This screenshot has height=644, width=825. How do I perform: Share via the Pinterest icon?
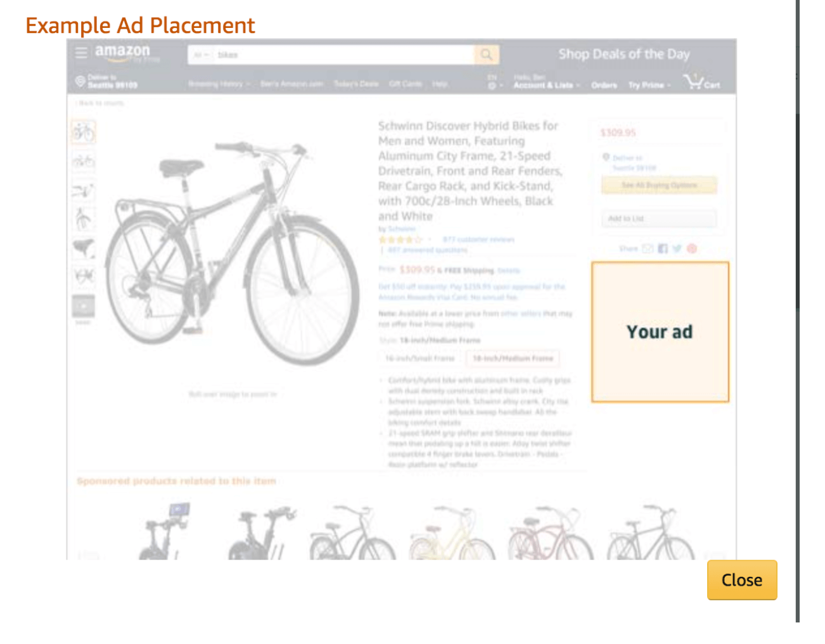pyautogui.click(x=692, y=248)
